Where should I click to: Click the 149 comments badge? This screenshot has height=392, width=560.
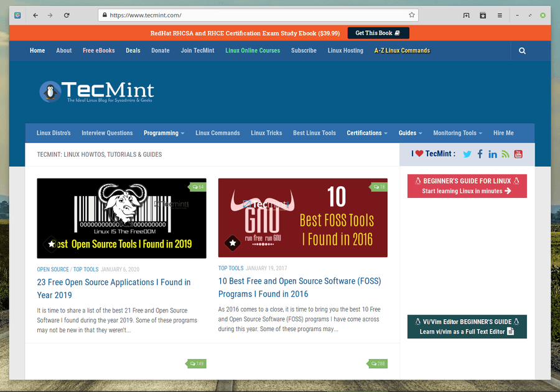(196, 363)
